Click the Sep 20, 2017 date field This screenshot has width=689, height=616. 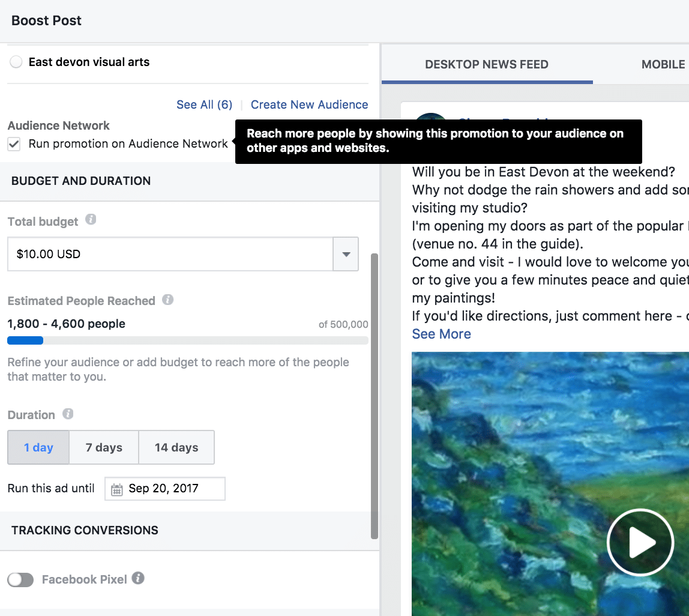(x=165, y=489)
